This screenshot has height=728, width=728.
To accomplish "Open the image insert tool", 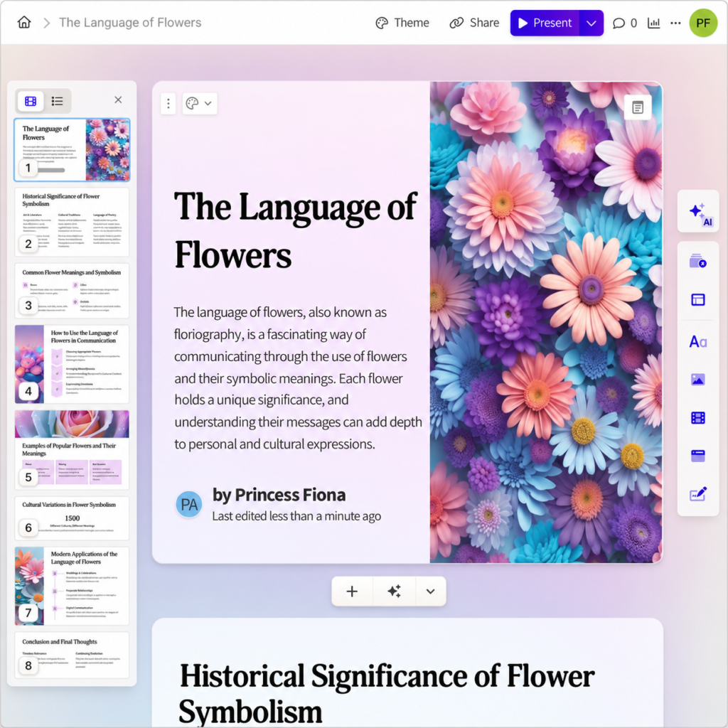I will tap(698, 380).
